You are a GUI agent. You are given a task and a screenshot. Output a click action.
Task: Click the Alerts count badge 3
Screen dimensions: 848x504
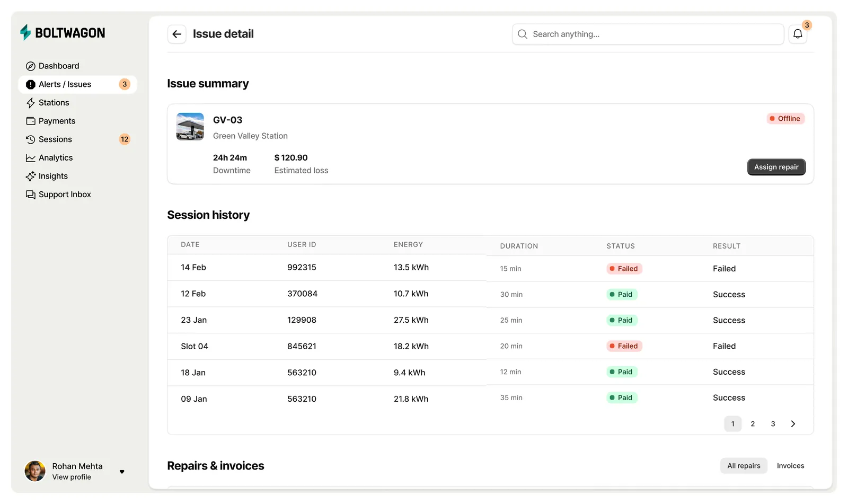(x=125, y=85)
